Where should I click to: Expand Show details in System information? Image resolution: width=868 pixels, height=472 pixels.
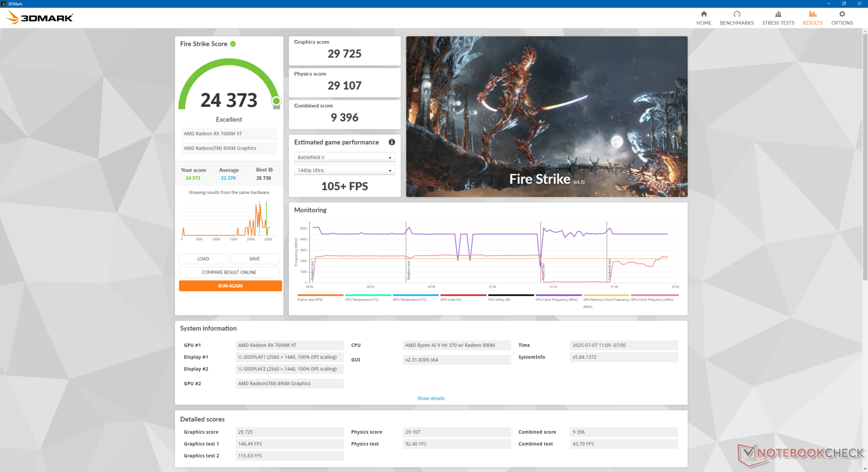click(x=431, y=398)
